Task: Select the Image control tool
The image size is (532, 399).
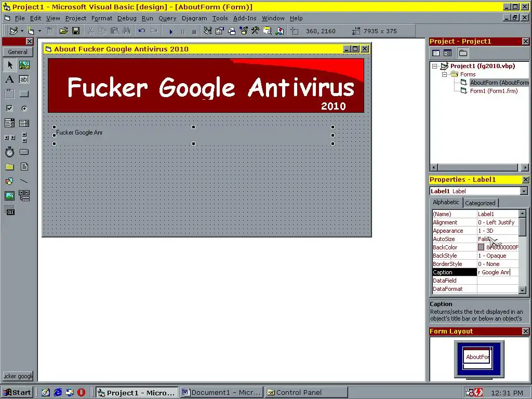Action: tap(10, 196)
